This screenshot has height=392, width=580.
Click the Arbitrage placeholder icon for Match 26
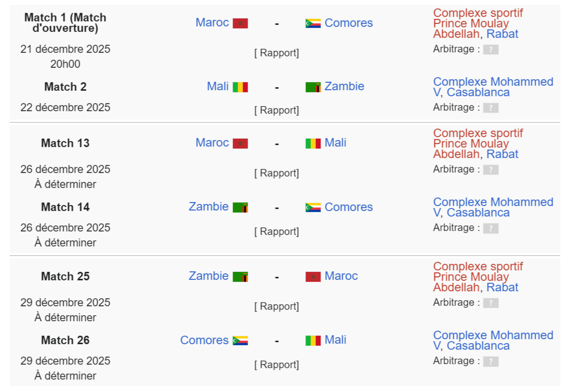point(491,361)
